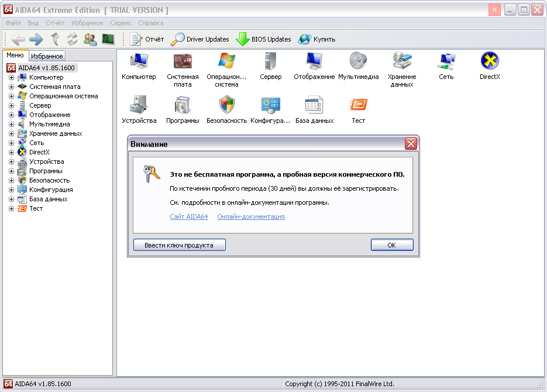
Task: Open the Онлайн-документация link
Action: (251, 216)
